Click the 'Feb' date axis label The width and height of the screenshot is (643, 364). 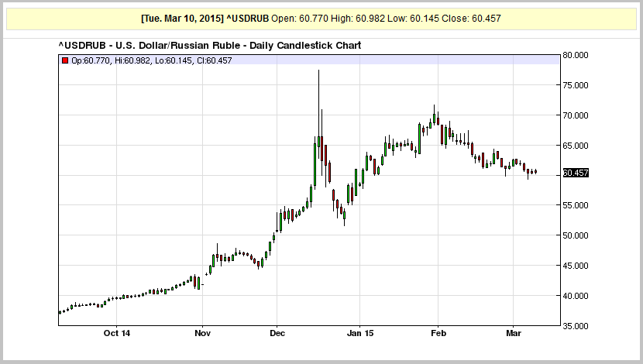click(x=438, y=333)
